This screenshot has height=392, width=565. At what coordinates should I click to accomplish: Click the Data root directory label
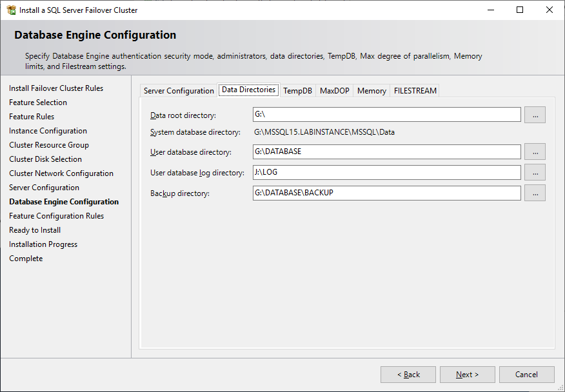pos(183,115)
